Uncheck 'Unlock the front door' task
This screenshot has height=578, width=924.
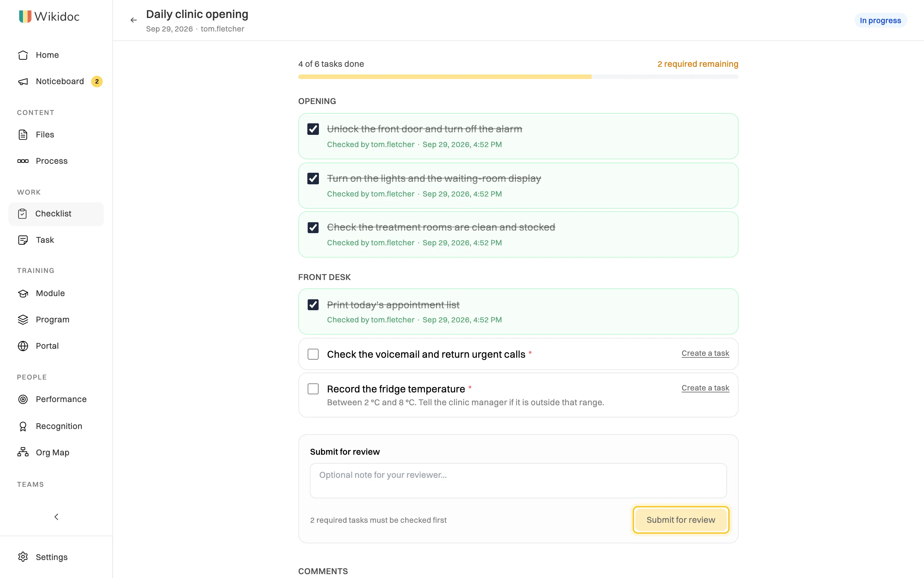pos(313,129)
